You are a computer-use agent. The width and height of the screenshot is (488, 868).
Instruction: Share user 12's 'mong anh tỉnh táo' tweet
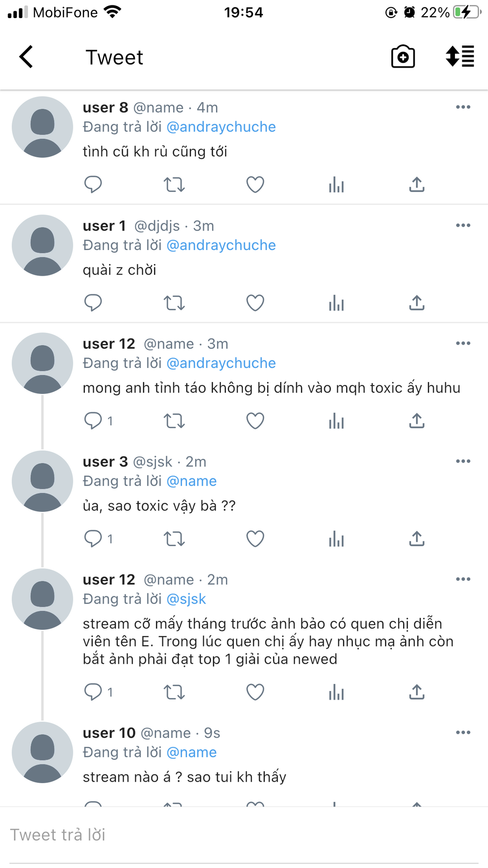[x=417, y=421]
